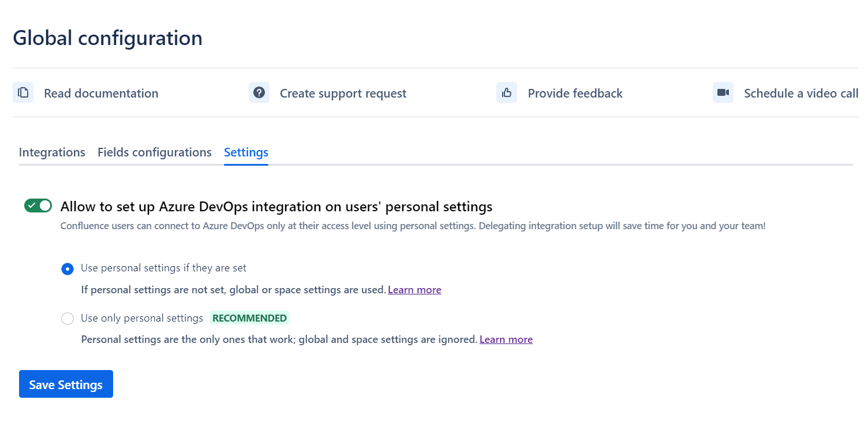Click the green RECOMMENDED badge
This screenshot has height=437, width=868.
pos(249,318)
